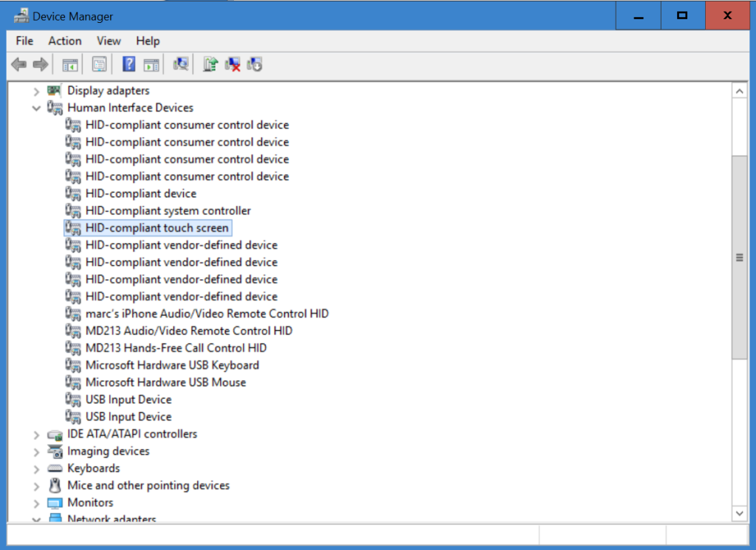Expand the Mice and other pointing devices node
Screen dimensions: 756x550
coord(36,486)
